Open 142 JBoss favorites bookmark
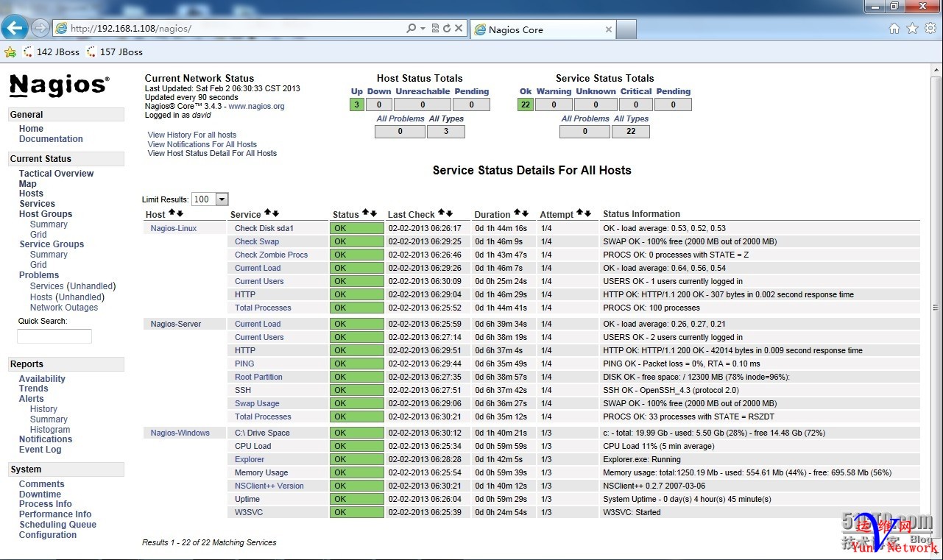 point(51,52)
